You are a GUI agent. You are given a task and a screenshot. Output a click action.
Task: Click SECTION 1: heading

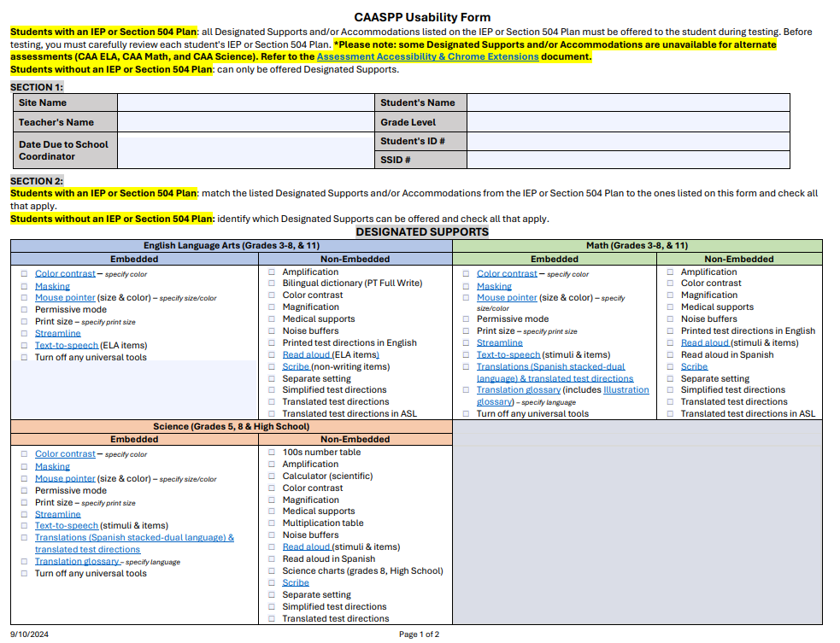click(x=37, y=87)
